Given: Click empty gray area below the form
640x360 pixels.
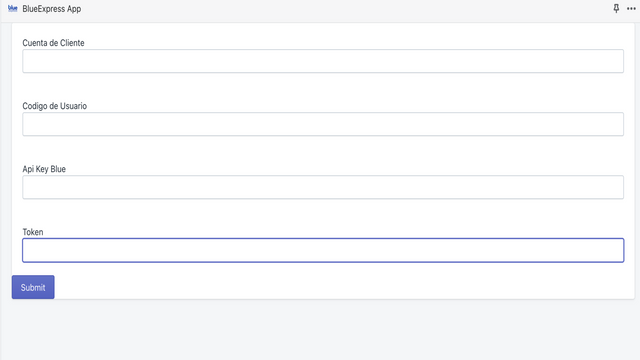Looking at the screenshot, I should coord(320,331).
